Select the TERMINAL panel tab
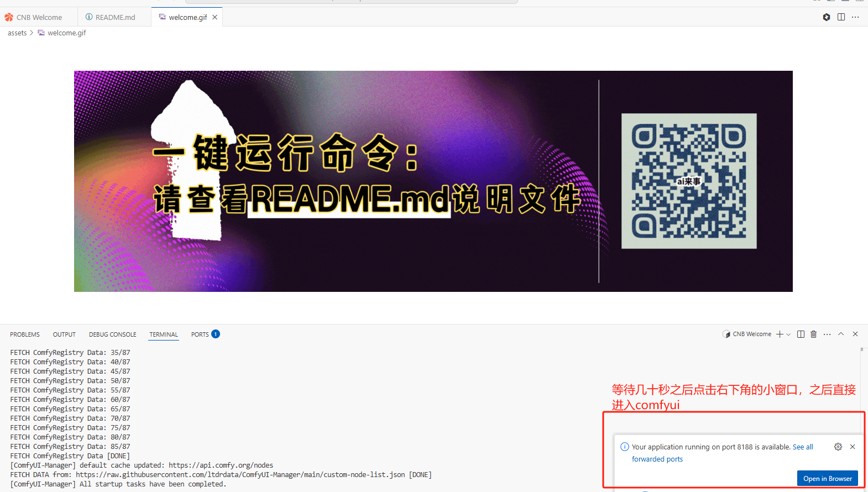This screenshot has width=868, height=492. [x=164, y=334]
